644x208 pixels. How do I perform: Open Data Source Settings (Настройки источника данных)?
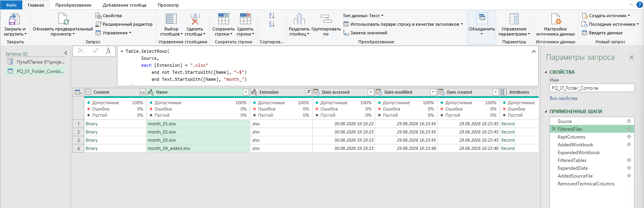pos(556,19)
